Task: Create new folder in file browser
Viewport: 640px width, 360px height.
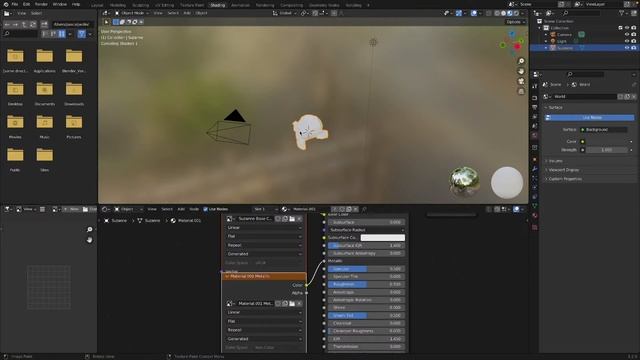Action: tap(44, 24)
